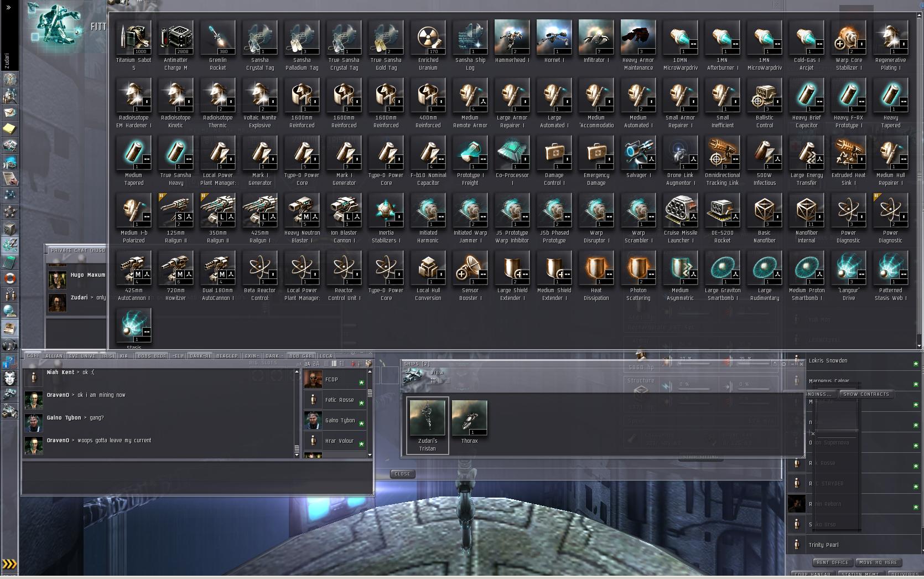924x579 pixels.
Task: Open the star map constellation icon
Action: click(x=9, y=196)
